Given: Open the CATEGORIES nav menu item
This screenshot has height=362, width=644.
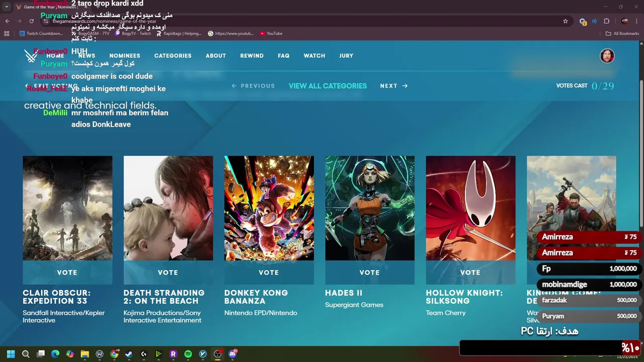Looking at the screenshot, I should tap(173, 56).
